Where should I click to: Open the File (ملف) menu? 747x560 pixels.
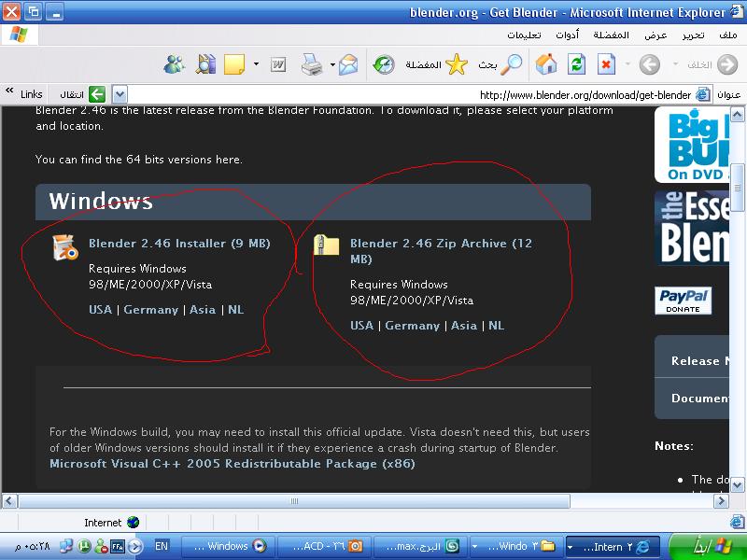(x=728, y=35)
